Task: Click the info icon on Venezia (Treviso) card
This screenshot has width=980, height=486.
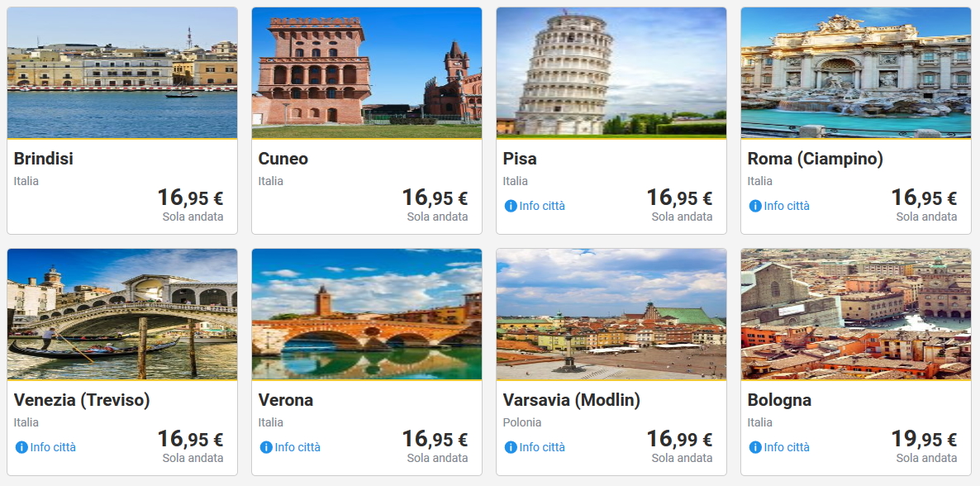Action: click(21, 447)
